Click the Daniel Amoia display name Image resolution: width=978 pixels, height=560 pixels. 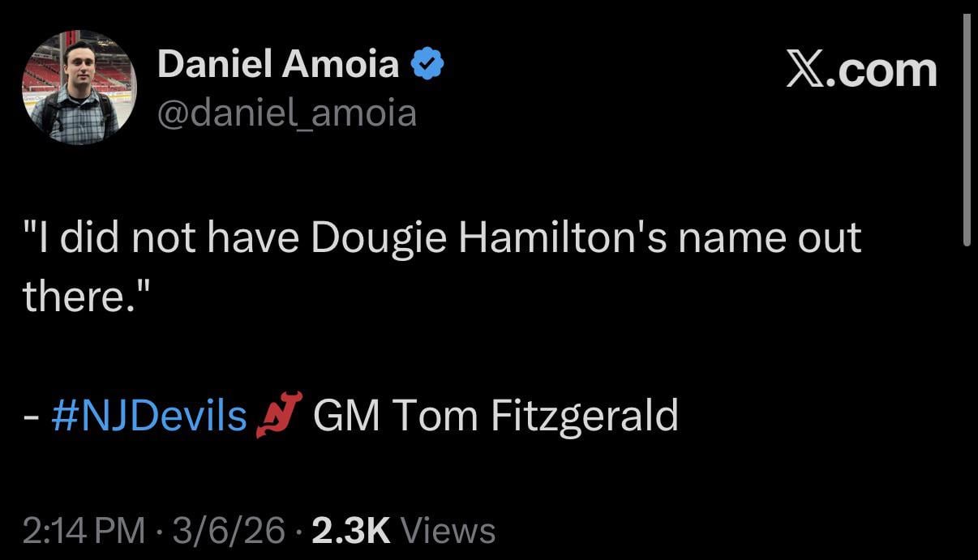[x=278, y=64]
